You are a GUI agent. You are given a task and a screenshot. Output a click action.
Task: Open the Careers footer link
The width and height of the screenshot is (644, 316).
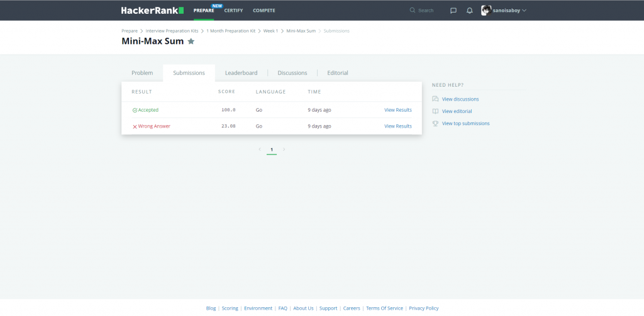tap(352, 308)
